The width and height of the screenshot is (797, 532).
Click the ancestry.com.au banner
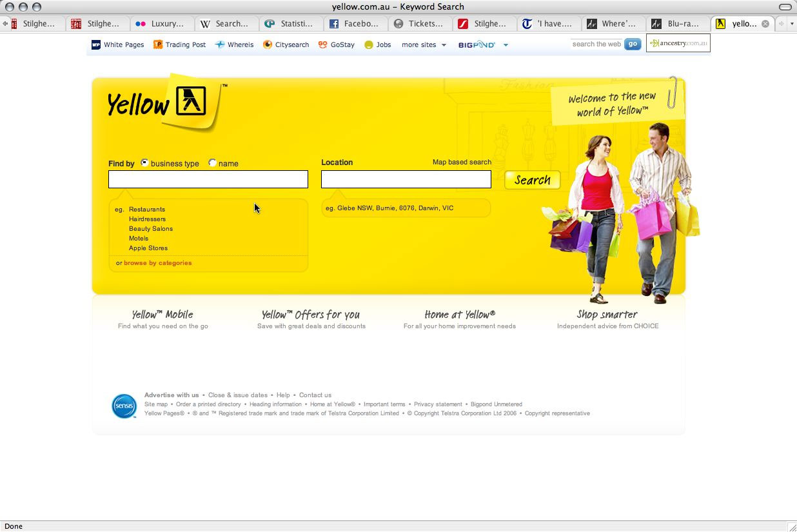point(678,43)
